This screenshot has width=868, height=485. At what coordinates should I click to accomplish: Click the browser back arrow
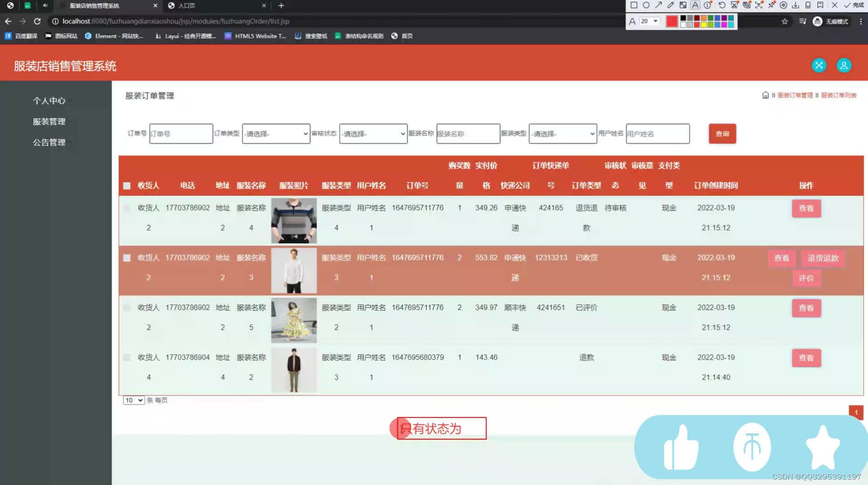(8, 21)
